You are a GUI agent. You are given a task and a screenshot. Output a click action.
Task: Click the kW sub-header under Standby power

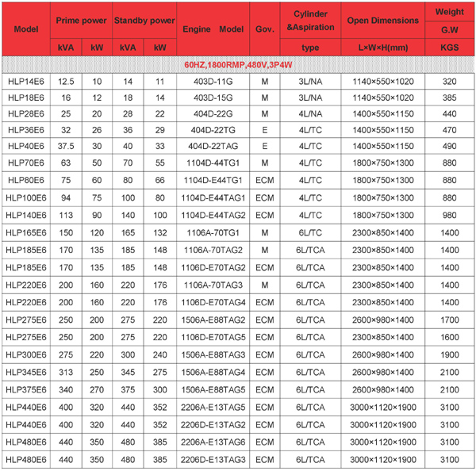click(x=160, y=48)
